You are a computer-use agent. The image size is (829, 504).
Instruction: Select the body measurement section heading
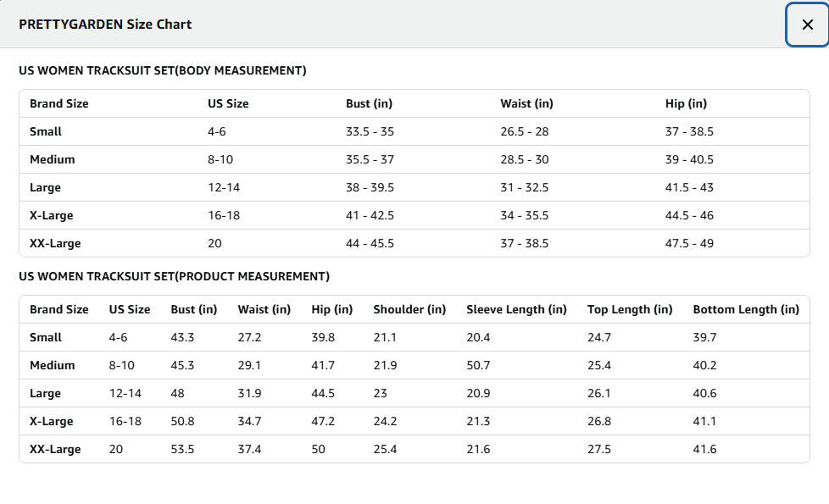162,71
